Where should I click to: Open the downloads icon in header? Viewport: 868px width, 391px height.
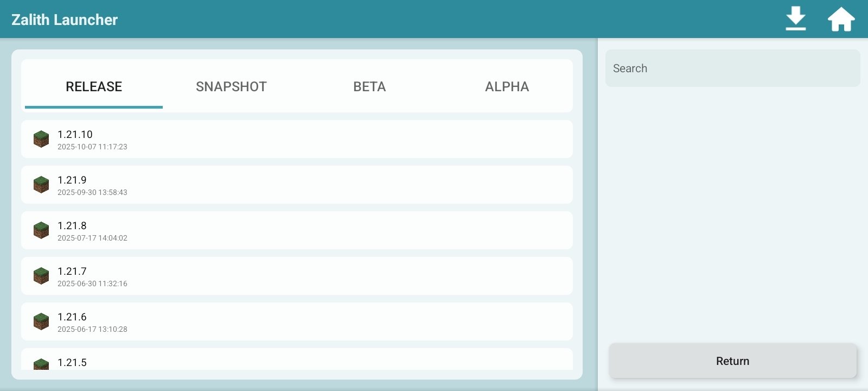click(795, 19)
